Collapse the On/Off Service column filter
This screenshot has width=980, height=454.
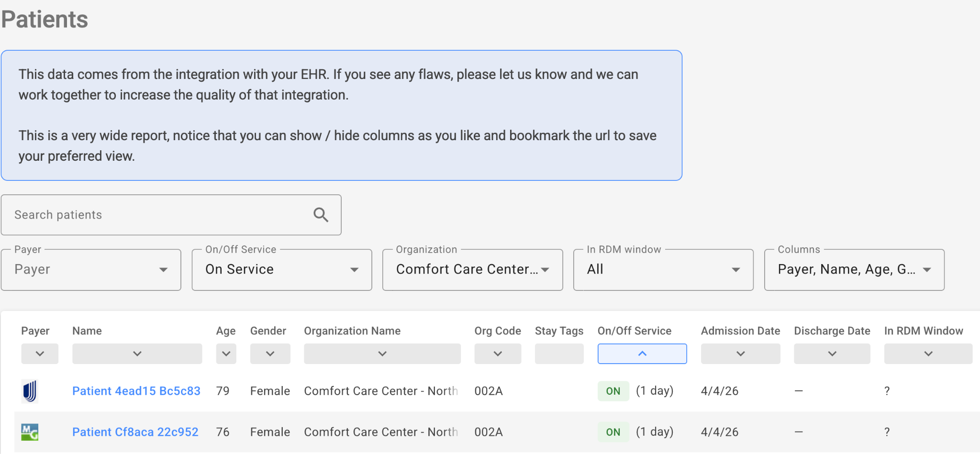coord(642,354)
